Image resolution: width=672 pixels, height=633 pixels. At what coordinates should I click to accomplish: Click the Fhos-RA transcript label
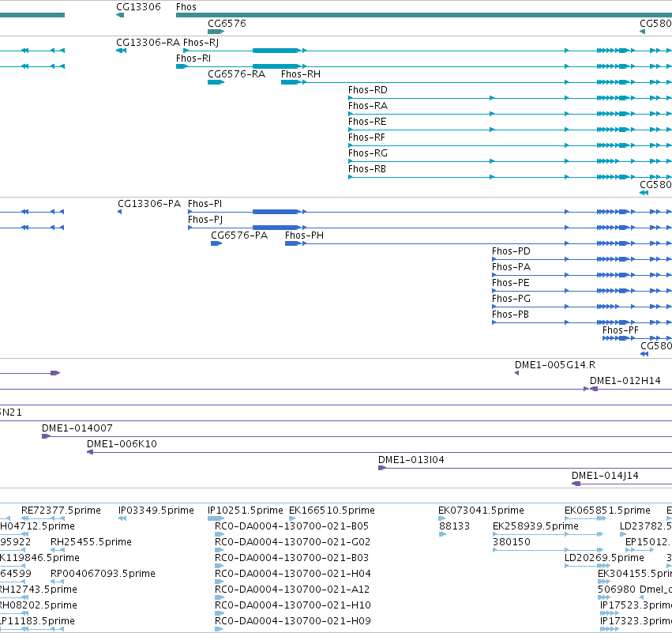(x=368, y=106)
